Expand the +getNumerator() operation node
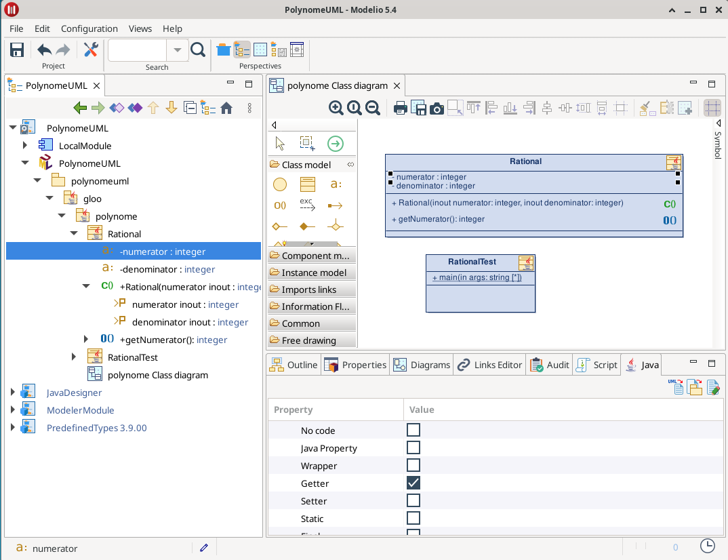Screen dimensions: 728x560 pyautogui.click(x=86, y=340)
